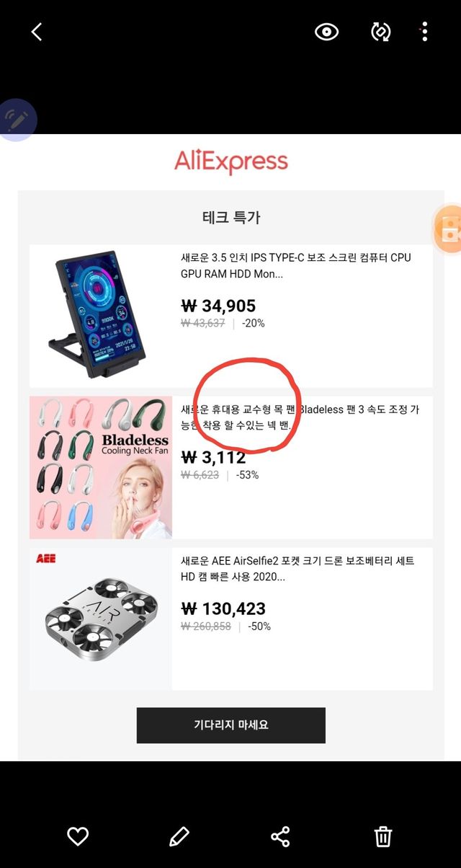461x868 pixels.
Task: Click the 기다리지 마세요 button
Action: pyautogui.click(x=230, y=725)
